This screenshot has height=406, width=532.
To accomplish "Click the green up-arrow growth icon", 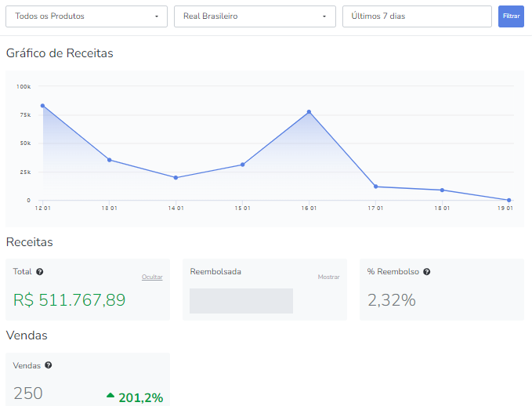I will pyautogui.click(x=110, y=395).
